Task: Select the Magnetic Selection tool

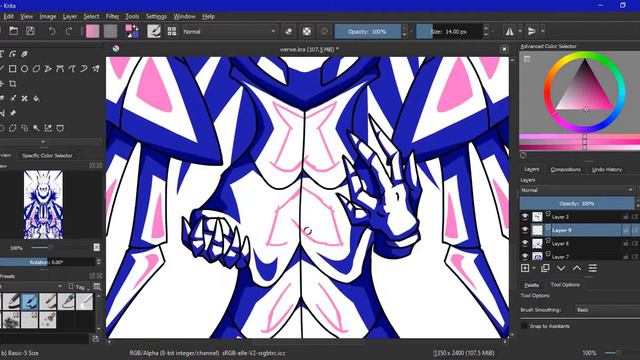Action: coord(60,128)
